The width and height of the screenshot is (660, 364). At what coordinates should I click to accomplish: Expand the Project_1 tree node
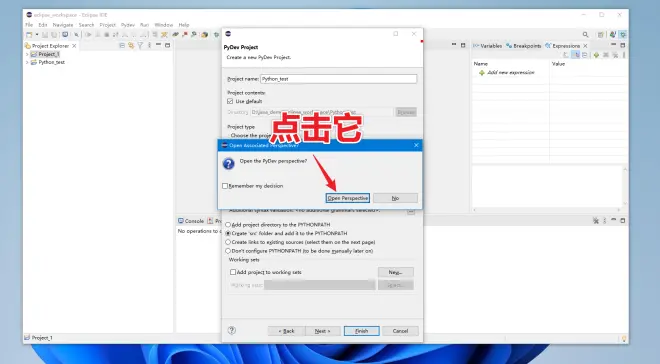click(27, 54)
